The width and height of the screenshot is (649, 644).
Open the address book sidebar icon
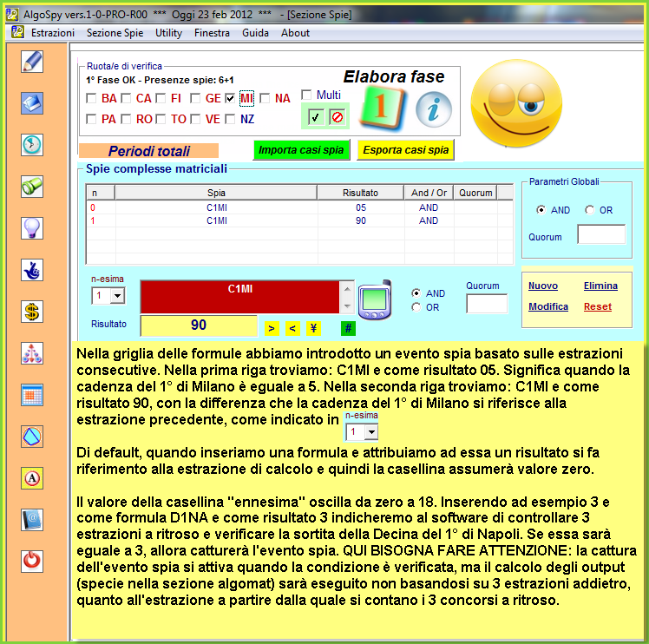point(32,520)
